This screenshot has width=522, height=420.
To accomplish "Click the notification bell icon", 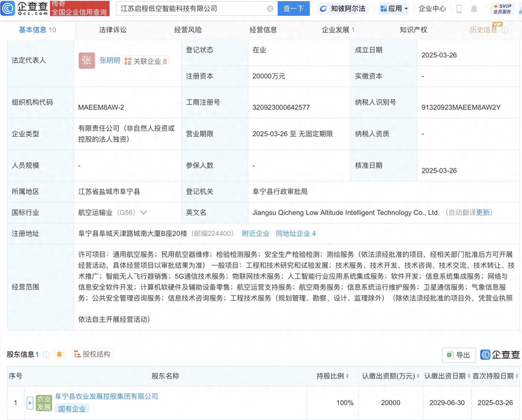I will click(474, 9).
